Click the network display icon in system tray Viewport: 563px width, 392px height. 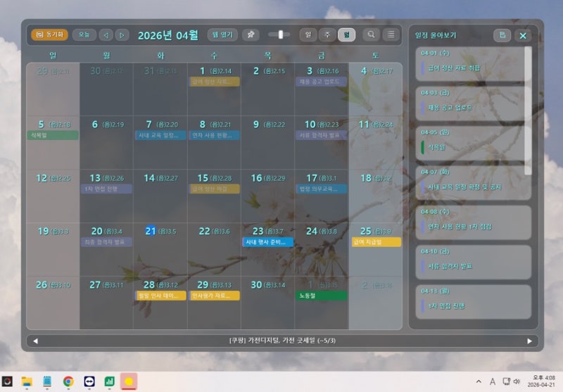point(506,381)
